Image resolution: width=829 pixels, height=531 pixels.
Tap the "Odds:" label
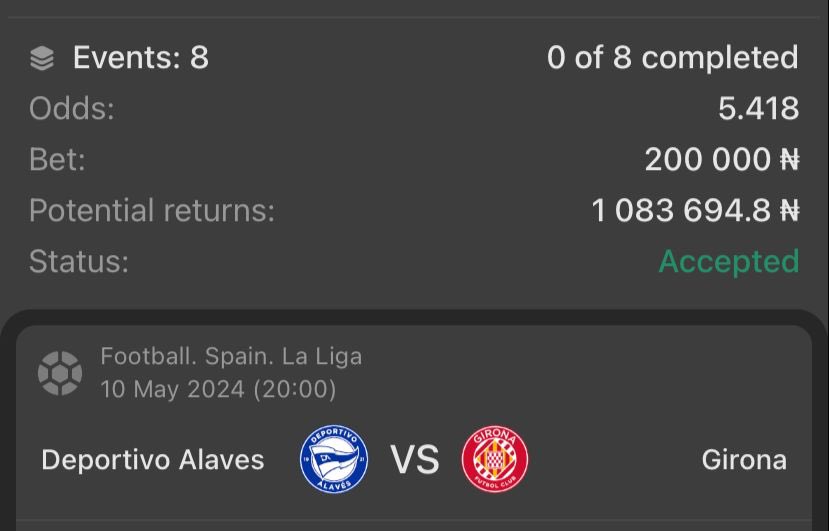point(72,109)
